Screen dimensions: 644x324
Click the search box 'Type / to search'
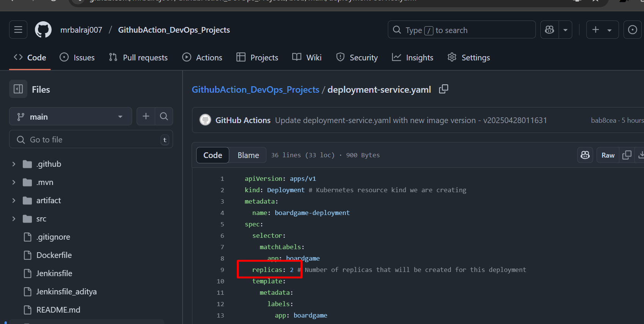[461, 30]
